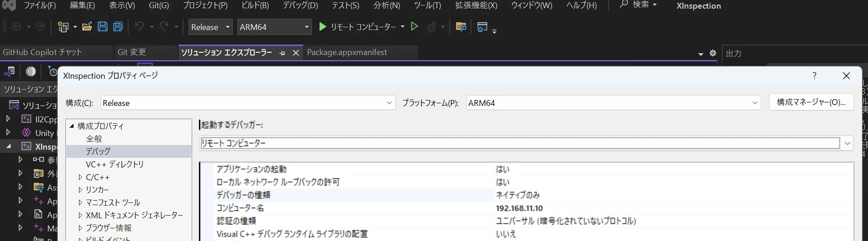Open the プラットフォーム ARM64 combo box
Image resolution: width=868 pixels, height=241 pixels.
(x=614, y=103)
